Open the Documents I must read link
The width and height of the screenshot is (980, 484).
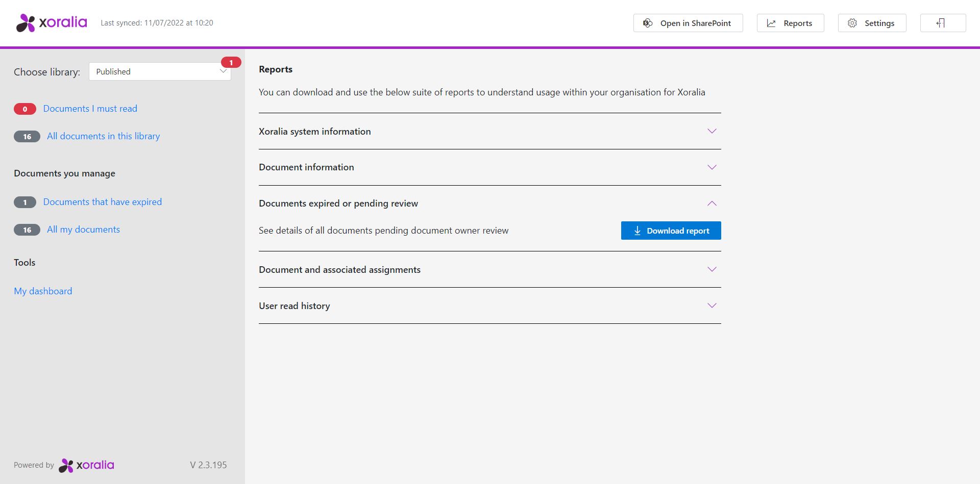coord(90,109)
